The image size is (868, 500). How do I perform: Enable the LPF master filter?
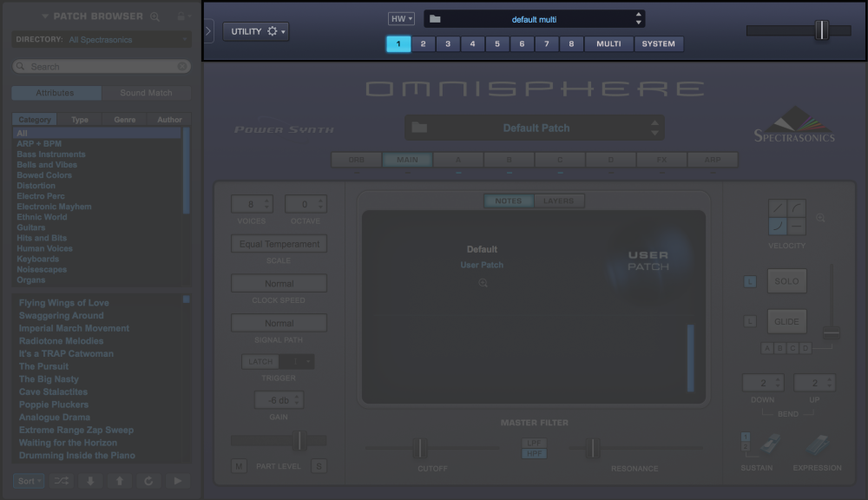click(534, 443)
